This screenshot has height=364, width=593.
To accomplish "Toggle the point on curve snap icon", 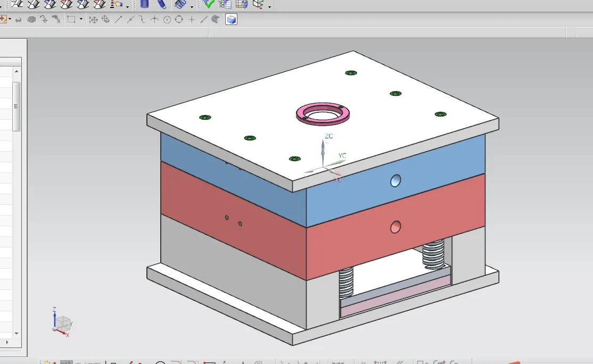I will click(203, 19).
